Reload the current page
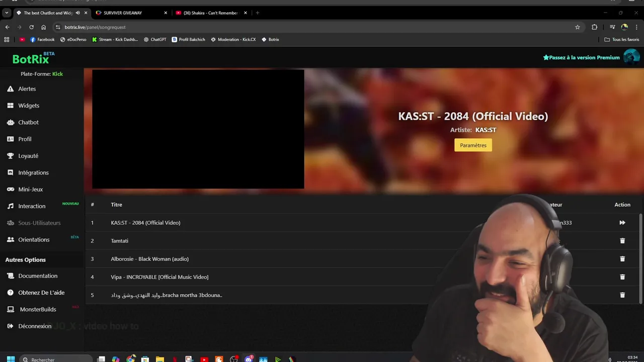 32,27
